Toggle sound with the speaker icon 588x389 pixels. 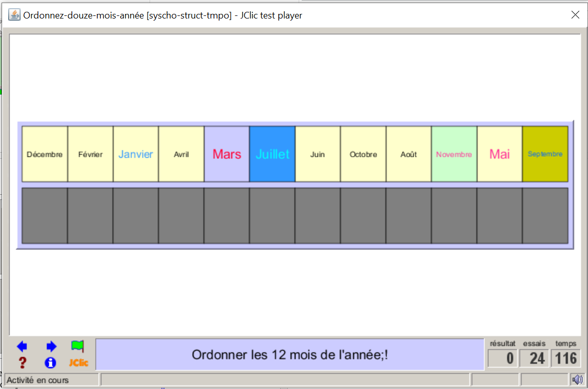577,380
